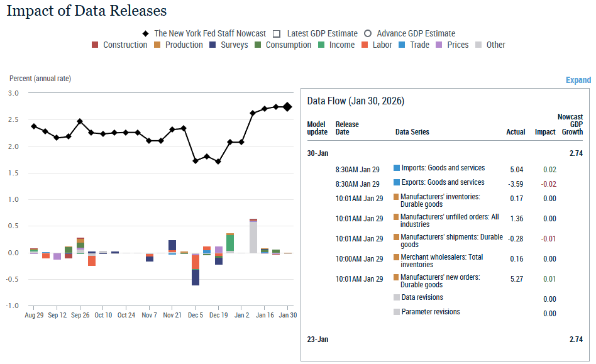Click Manufacturers' new orders: Durable goods
This screenshot has width=596, height=364.
(x=440, y=281)
